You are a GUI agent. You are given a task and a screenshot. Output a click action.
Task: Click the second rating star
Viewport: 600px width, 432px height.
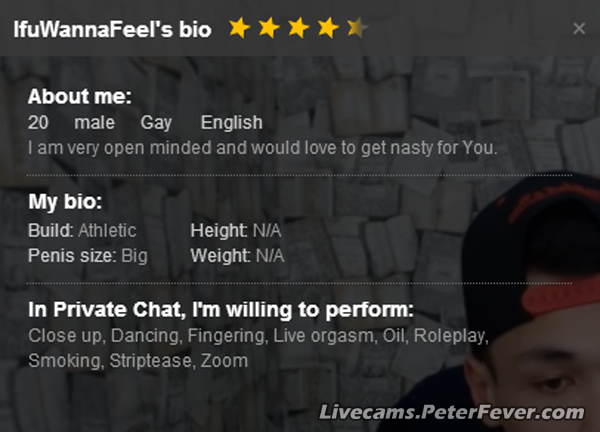(x=268, y=28)
